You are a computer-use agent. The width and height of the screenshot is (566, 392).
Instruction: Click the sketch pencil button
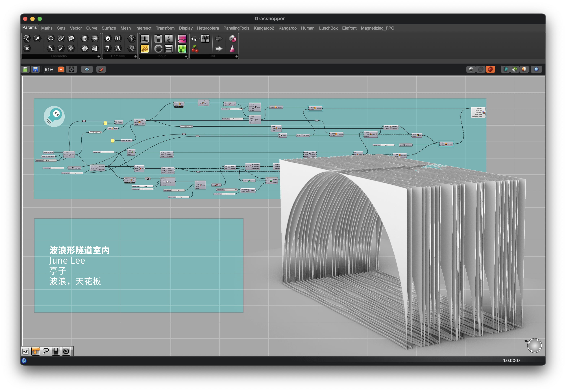pos(101,69)
